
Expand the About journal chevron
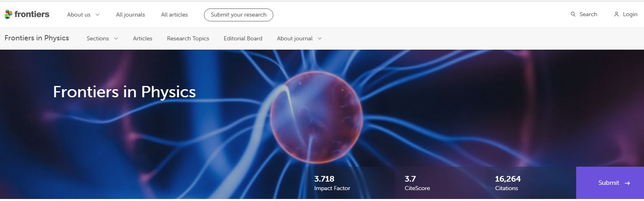(x=320, y=39)
